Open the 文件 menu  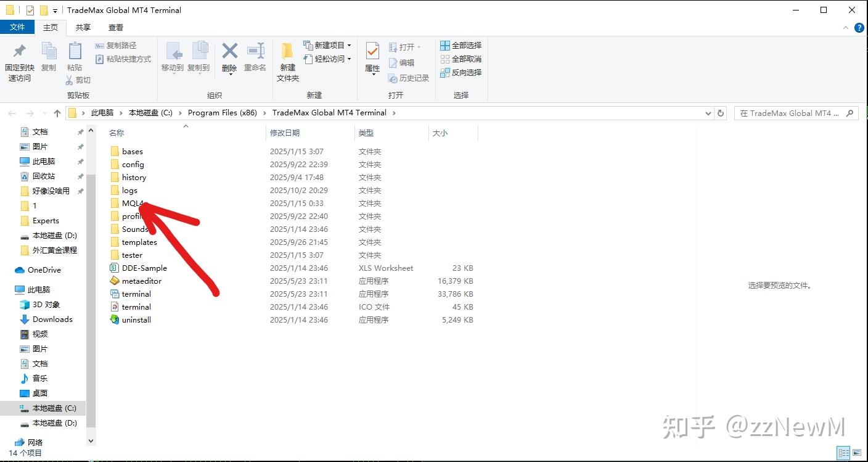tap(18, 27)
